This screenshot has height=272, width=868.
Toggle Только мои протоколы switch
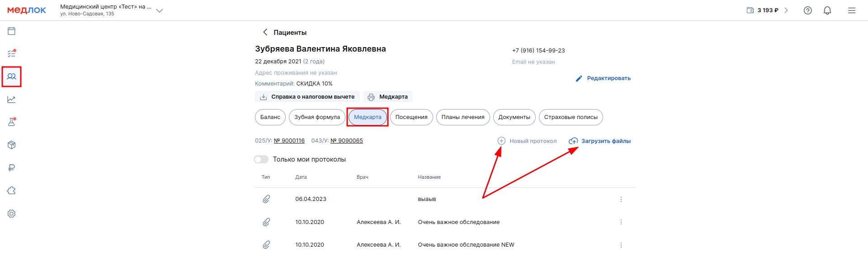(261, 159)
